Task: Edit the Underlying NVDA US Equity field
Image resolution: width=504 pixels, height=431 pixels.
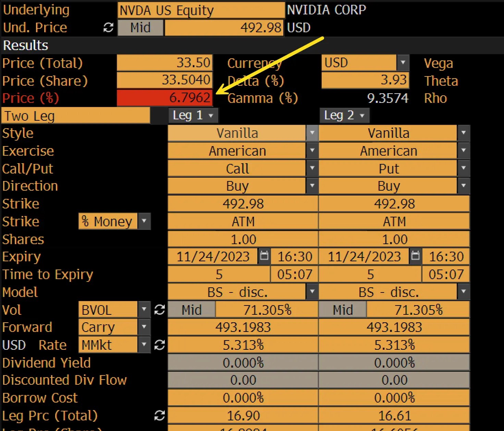Action: pos(201,10)
